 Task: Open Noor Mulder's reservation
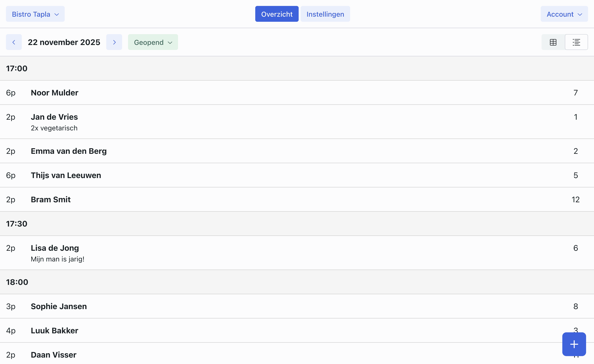(x=54, y=93)
